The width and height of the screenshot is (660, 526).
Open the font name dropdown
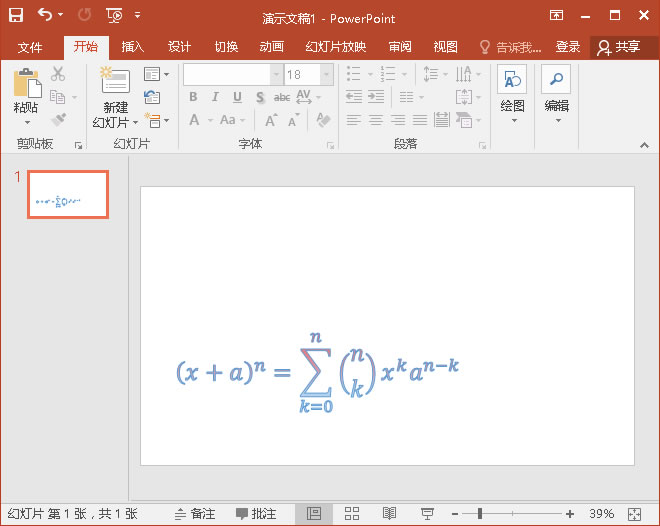(x=276, y=75)
